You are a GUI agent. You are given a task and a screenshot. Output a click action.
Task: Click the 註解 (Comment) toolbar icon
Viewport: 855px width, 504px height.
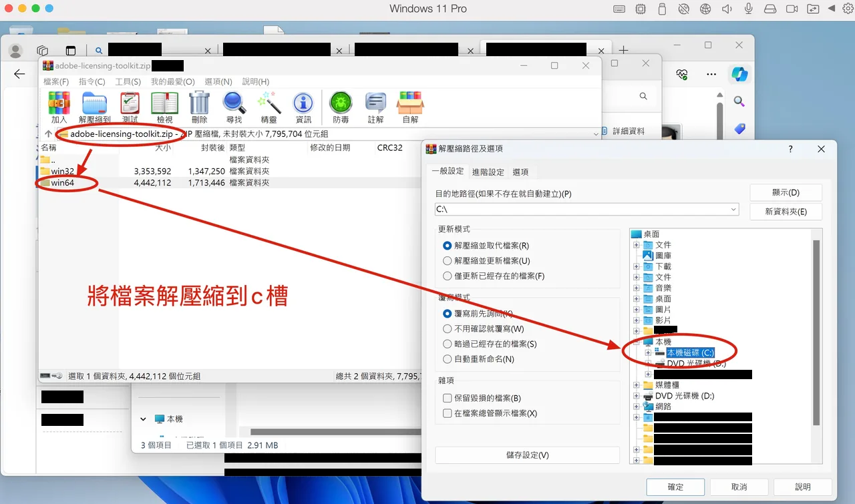(x=375, y=107)
